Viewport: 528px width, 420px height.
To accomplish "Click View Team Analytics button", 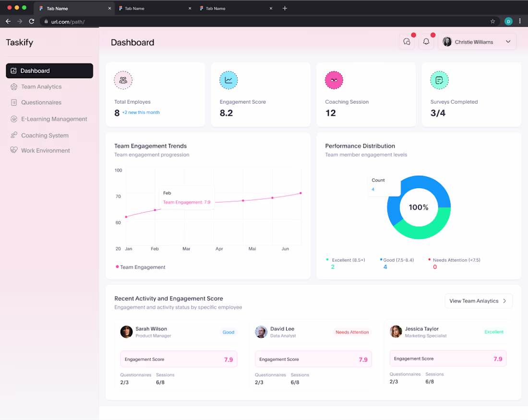I will (479, 301).
